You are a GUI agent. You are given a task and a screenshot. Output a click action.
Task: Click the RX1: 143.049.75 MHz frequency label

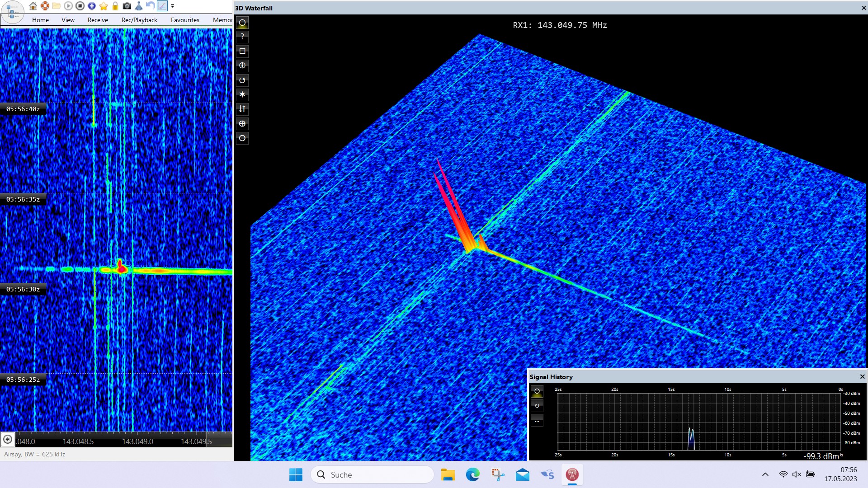pos(560,25)
